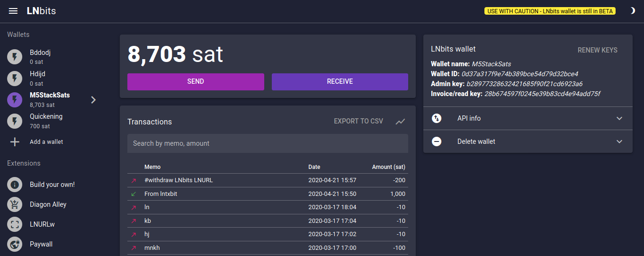Open the hamburger menu icon
The width and height of the screenshot is (644, 256).
[x=13, y=11]
